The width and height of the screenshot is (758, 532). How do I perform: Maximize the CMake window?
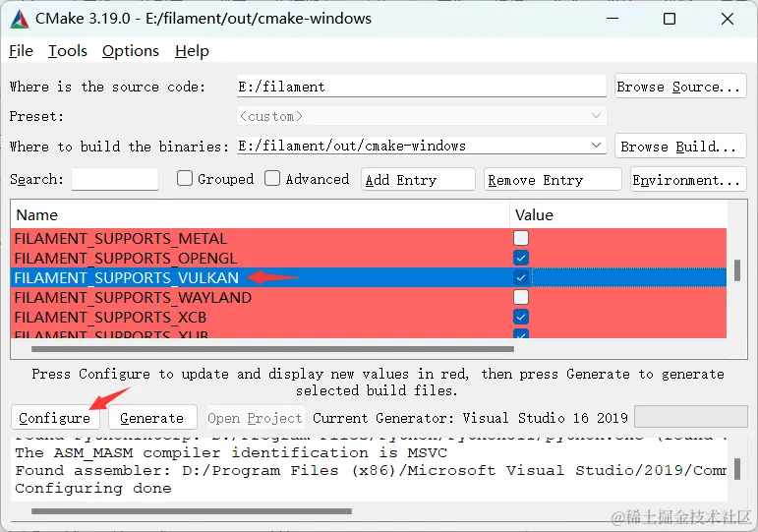coord(670,19)
